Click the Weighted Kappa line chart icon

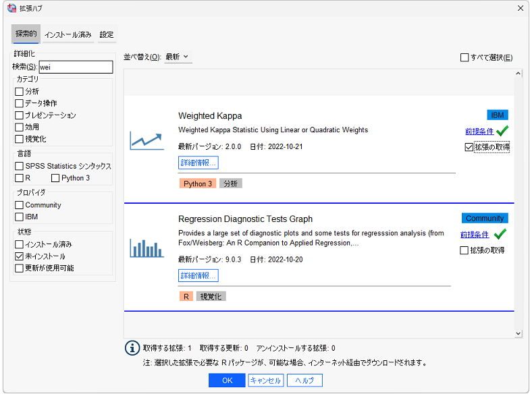pos(147,140)
